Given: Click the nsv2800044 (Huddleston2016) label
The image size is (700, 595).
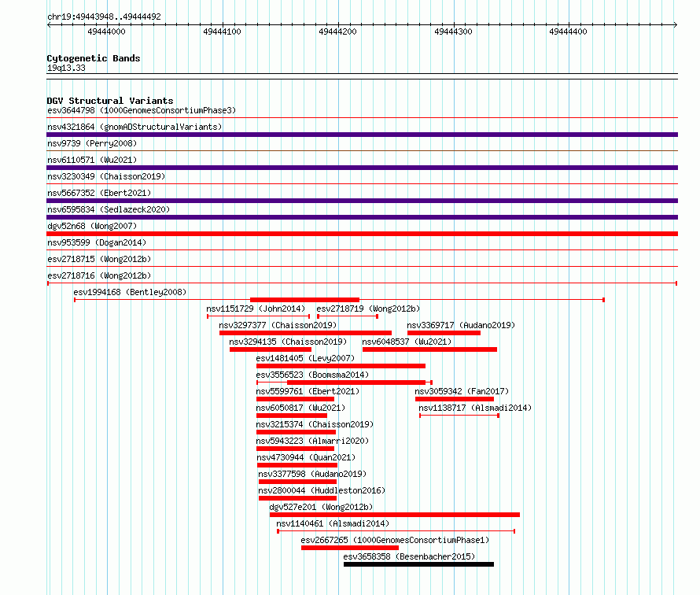Looking at the screenshot, I should point(322,490).
